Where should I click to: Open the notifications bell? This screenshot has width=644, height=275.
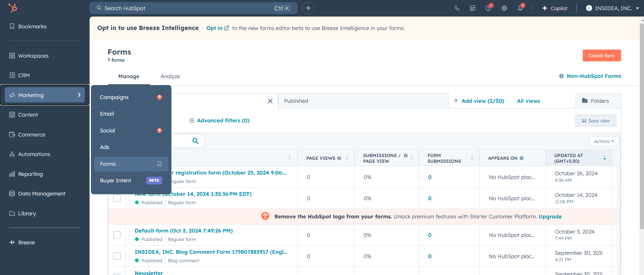click(520, 8)
